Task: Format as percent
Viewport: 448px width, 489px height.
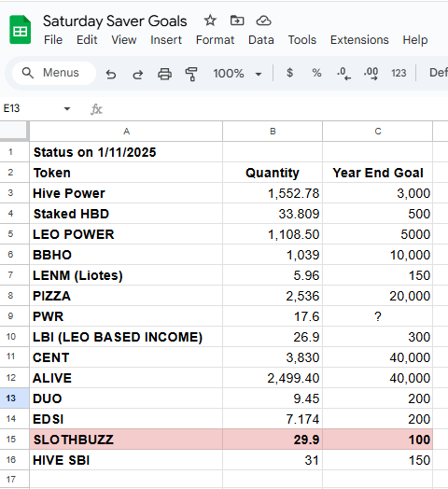Action: click(316, 73)
